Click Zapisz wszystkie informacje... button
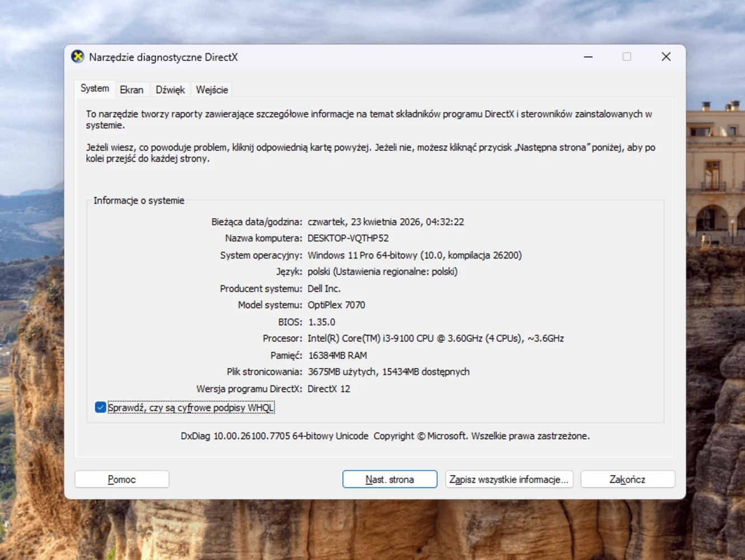The image size is (745, 560). click(509, 479)
